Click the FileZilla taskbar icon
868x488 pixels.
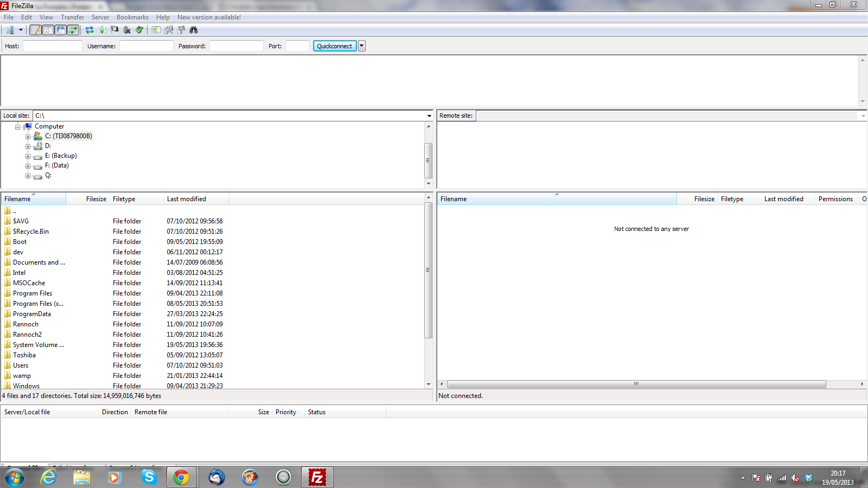(317, 477)
